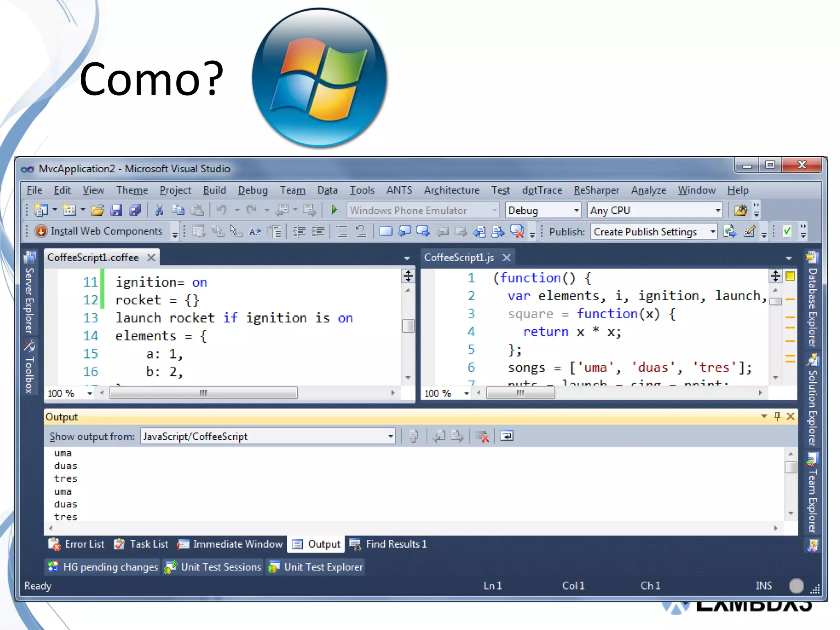Toggle the green checkmark toolbar button
The height and width of the screenshot is (630, 840).
[787, 232]
